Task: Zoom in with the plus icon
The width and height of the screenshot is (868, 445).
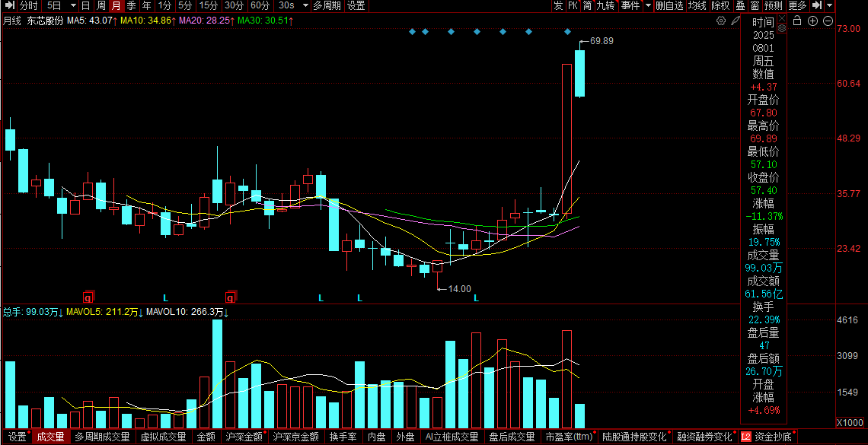Action: [x=813, y=21]
